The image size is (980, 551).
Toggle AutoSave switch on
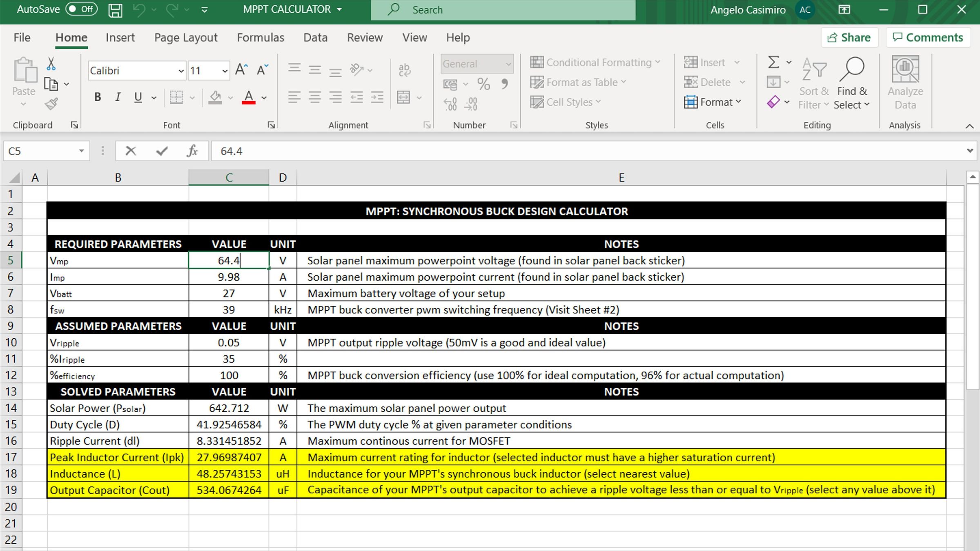(x=81, y=9)
